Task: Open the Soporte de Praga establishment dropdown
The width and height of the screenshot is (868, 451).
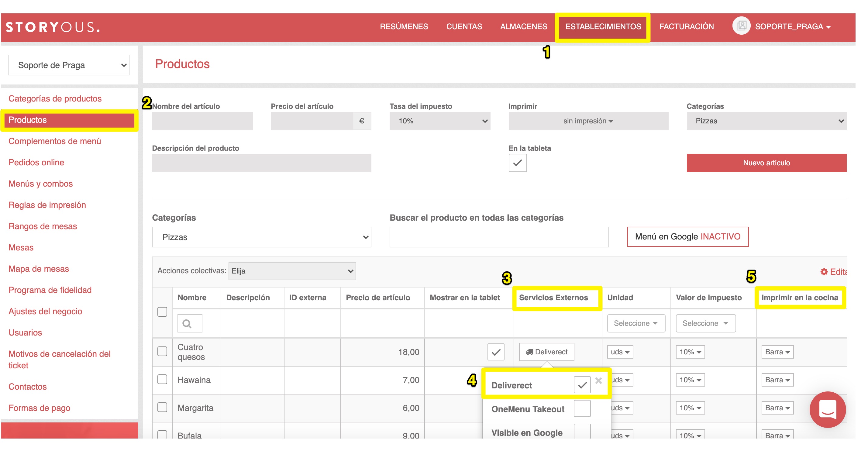Action: tap(69, 65)
